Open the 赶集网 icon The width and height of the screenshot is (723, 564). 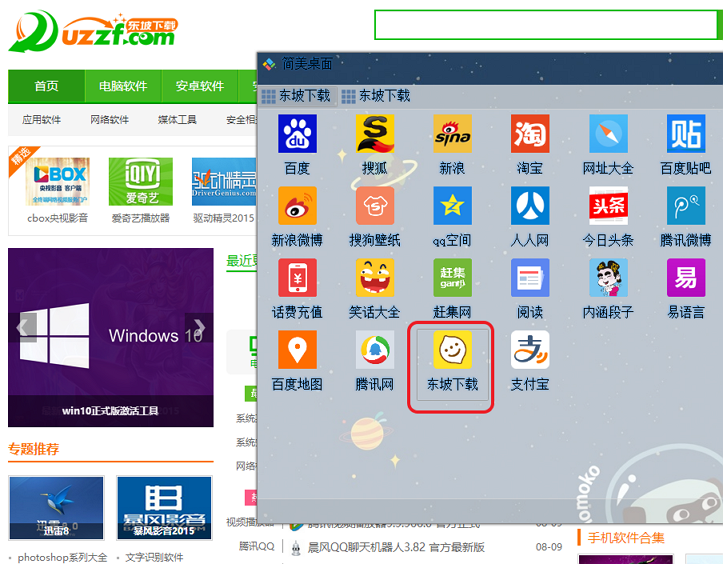452,278
